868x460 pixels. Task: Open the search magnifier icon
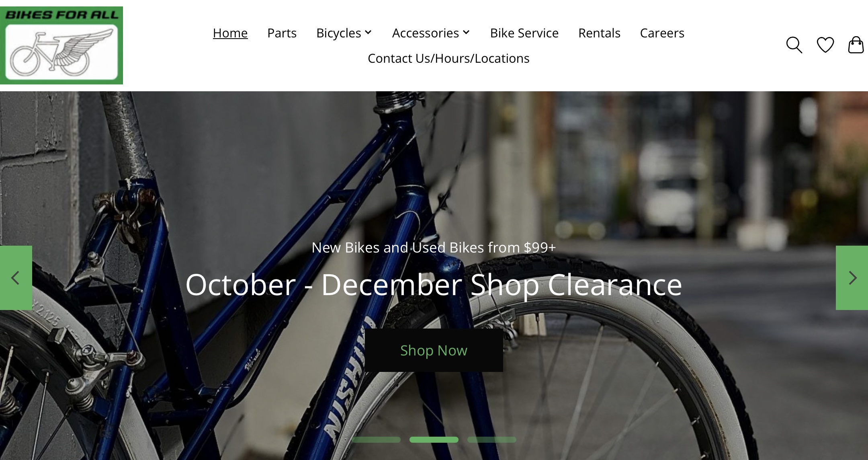(x=794, y=45)
